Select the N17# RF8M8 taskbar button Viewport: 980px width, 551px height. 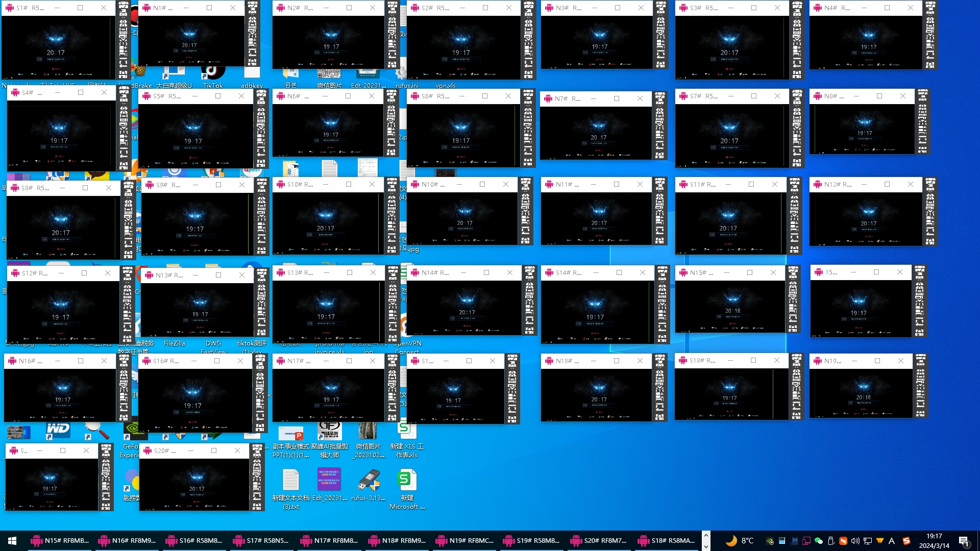point(329,541)
